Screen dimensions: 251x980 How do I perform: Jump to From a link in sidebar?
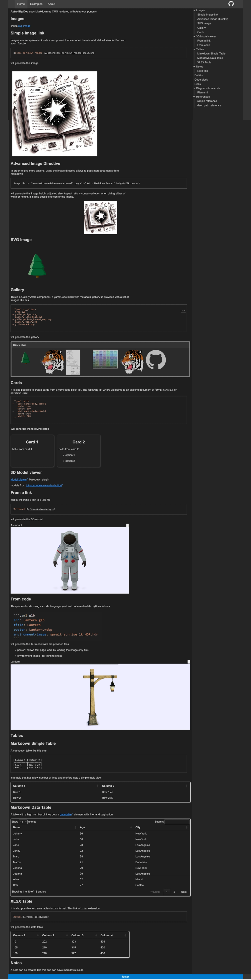click(x=204, y=41)
